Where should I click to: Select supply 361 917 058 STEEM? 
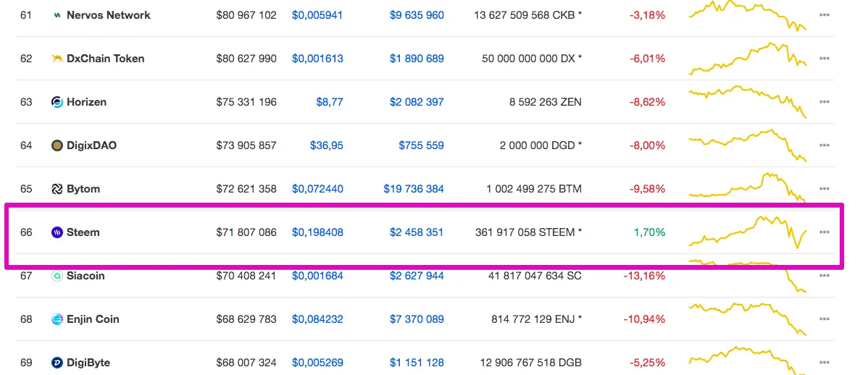click(529, 232)
